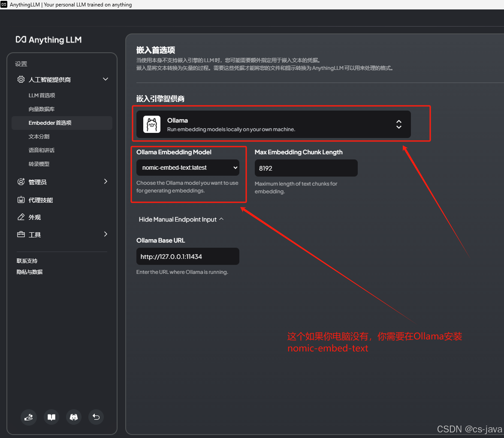Click the Ollama llama provider icon

152,124
